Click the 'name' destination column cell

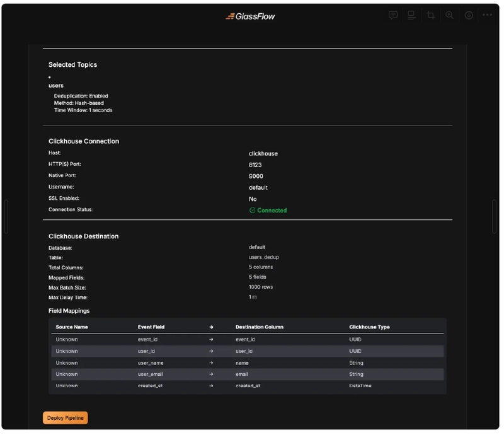[242, 363]
